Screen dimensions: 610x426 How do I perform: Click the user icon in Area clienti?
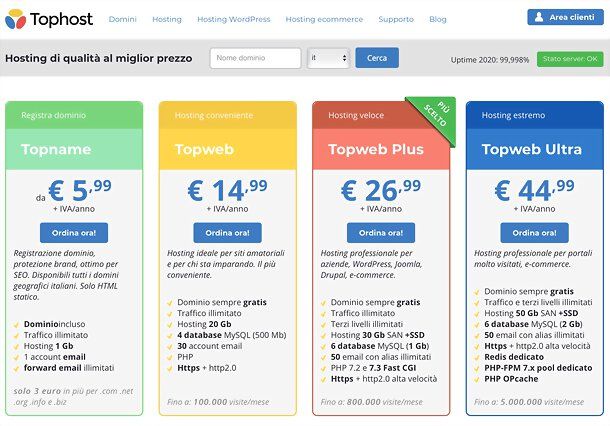coord(539,17)
